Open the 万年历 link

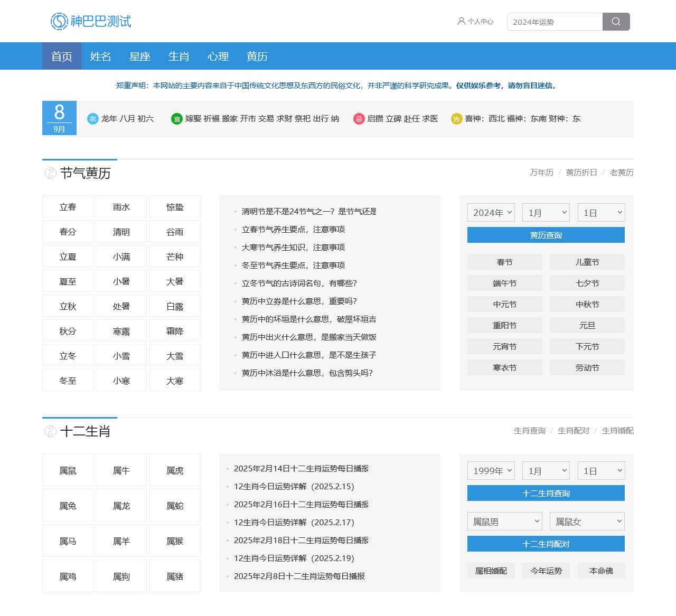pyautogui.click(x=541, y=173)
